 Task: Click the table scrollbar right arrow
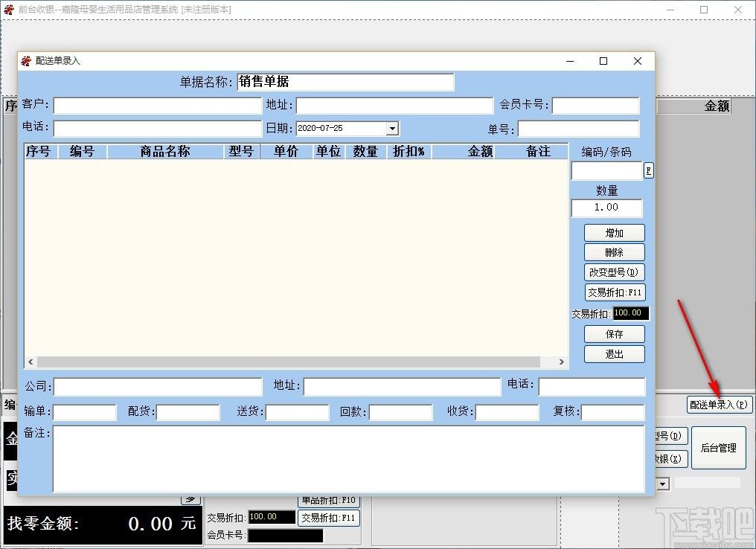click(x=561, y=362)
